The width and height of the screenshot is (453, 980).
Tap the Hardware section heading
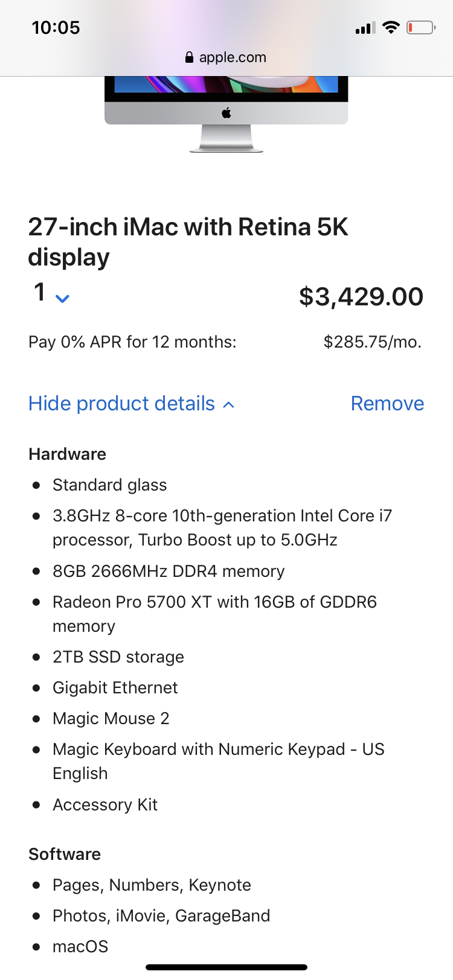[67, 454]
